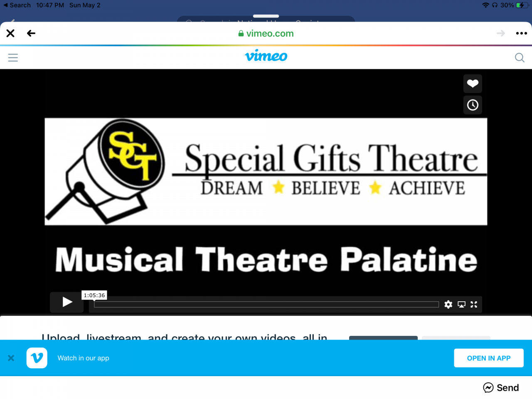Tap the sheet grabber handle at top
Image resolution: width=532 pixels, height=399 pixels.
(266, 16)
